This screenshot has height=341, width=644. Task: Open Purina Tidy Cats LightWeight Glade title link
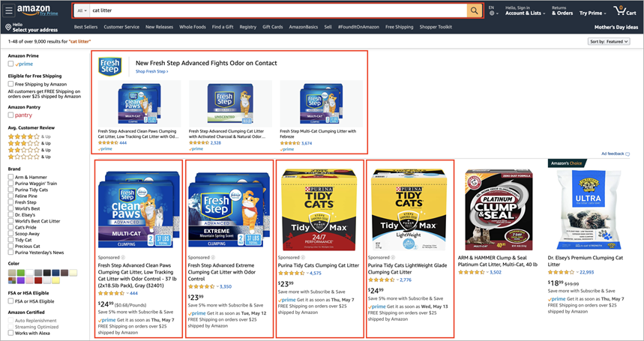pyautogui.click(x=407, y=269)
